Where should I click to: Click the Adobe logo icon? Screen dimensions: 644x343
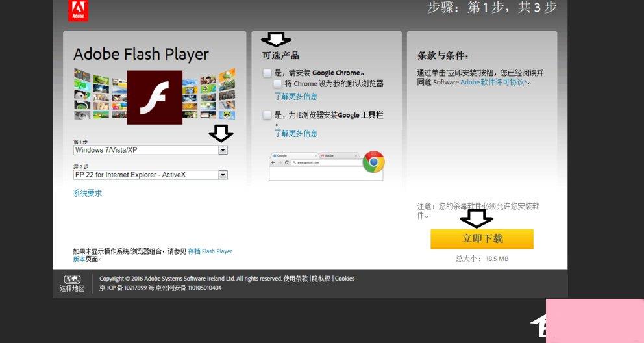(78, 10)
